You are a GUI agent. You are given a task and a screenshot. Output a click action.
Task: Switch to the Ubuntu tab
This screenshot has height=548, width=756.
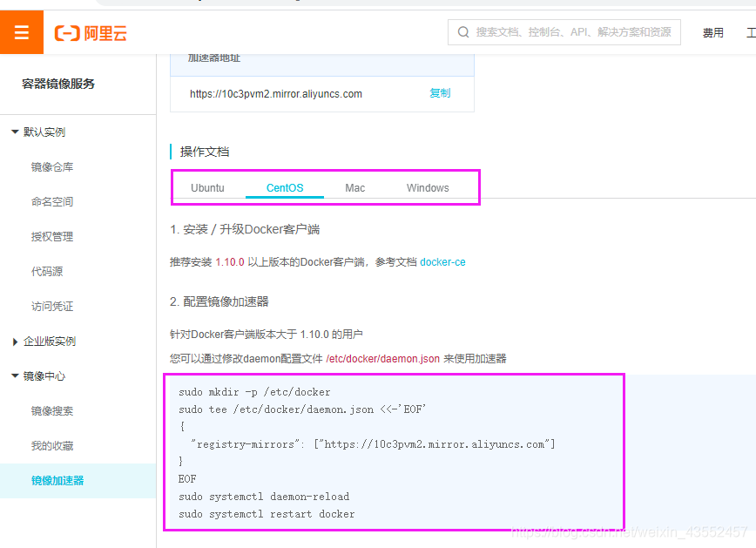pos(207,187)
